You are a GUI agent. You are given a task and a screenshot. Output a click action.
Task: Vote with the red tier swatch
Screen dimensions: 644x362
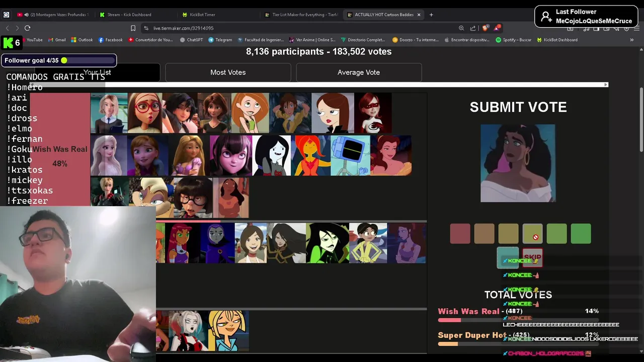(460, 234)
